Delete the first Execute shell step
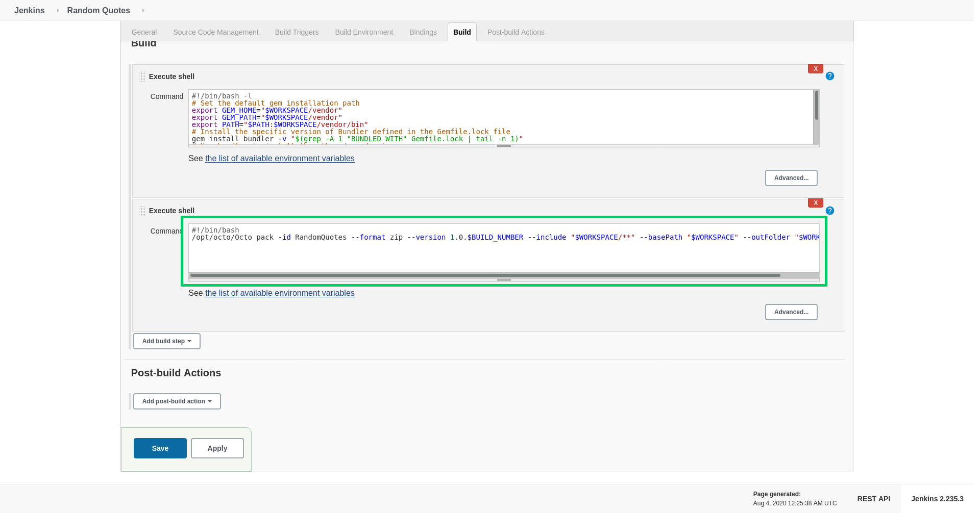Screen dimensions: 980x513 point(815,69)
